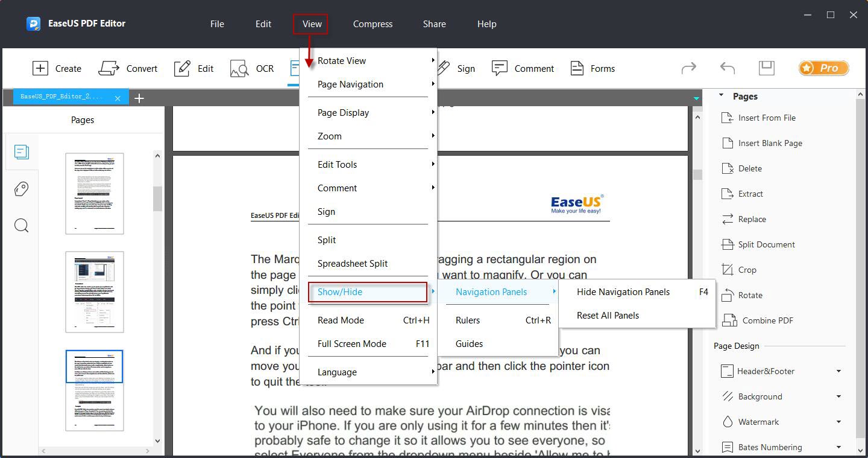
Task: Open the Sign tool
Action: (456, 68)
